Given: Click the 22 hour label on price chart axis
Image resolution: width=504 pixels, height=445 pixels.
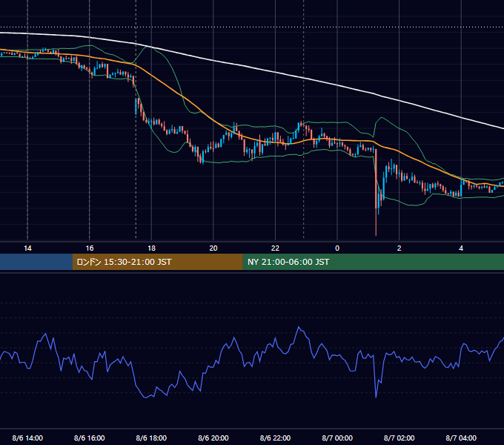Looking at the screenshot, I should pos(275,248).
